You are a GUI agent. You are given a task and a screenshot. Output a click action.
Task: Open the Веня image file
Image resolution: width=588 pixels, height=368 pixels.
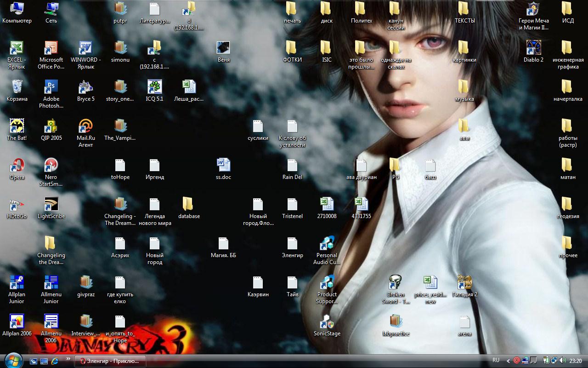[x=223, y=52]
